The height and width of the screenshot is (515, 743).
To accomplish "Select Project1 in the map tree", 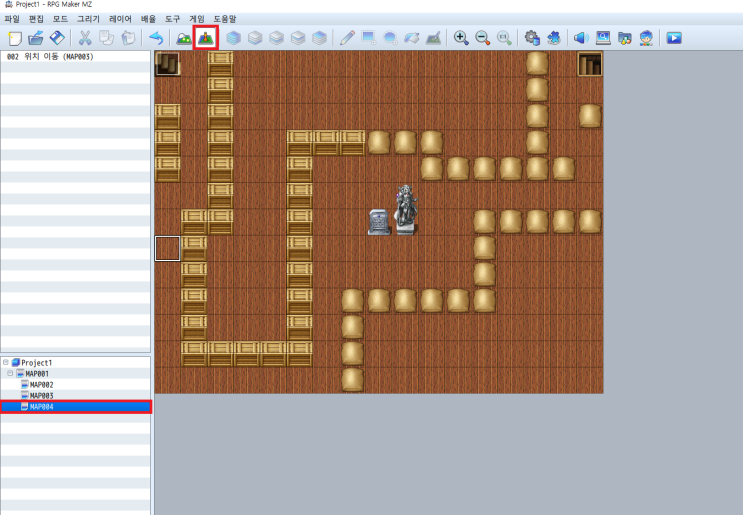I will (36, 363).
